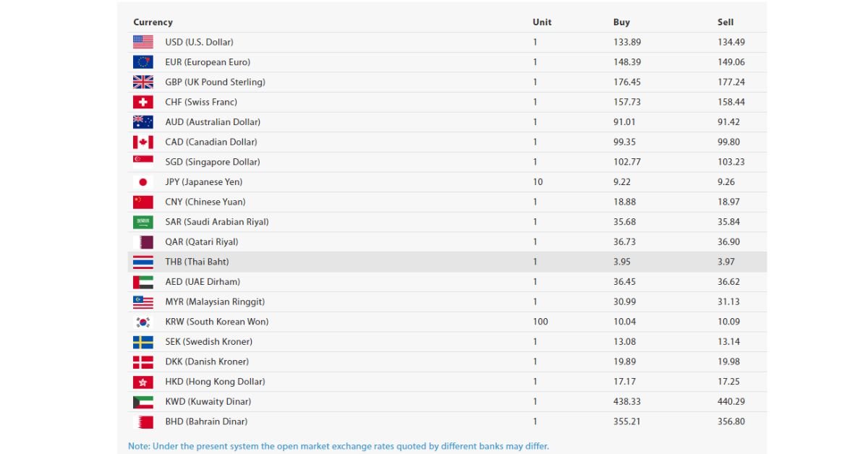Select the Swiss flag icon
The width and height of the screenshot is (868, 454).
[x=142, y=102]
